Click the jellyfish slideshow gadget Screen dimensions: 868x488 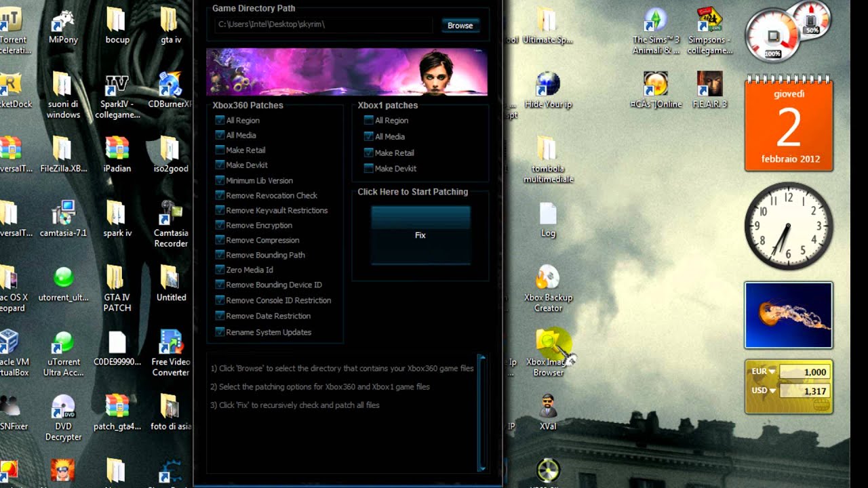(789, 315)
